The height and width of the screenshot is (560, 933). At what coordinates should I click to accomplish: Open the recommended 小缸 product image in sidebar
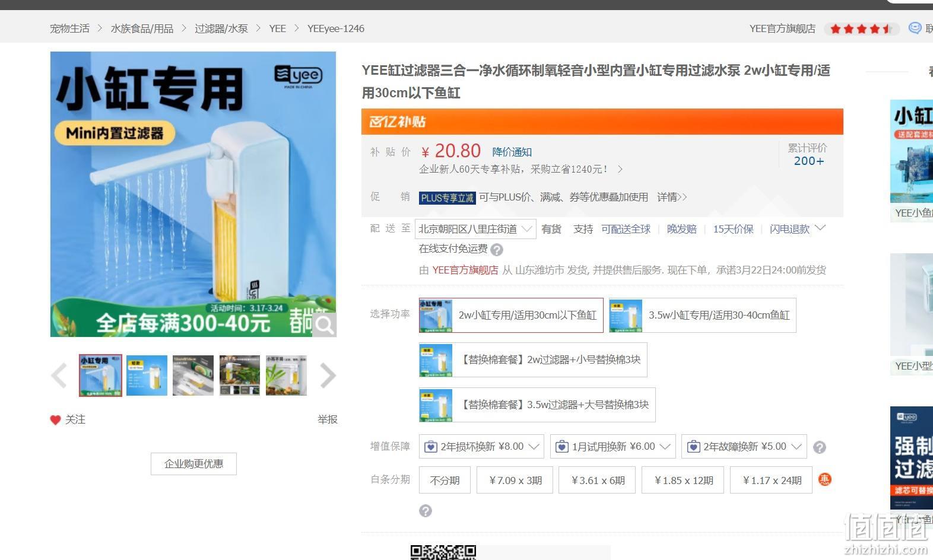(912, 151)
